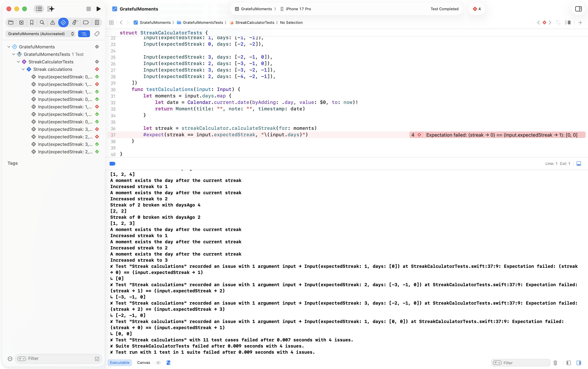Run Streak calculations via its failed status diamond
This screenshot has width=588, height=369.
(x=97, y=69)
